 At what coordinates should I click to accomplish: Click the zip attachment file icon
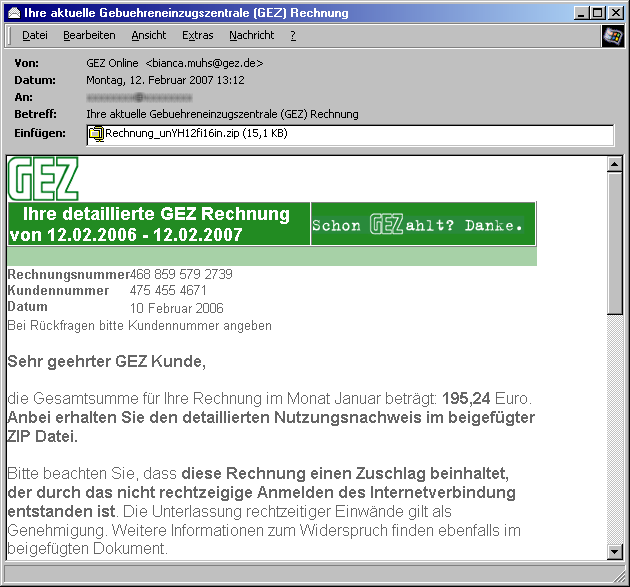click(x=96, y=134)
